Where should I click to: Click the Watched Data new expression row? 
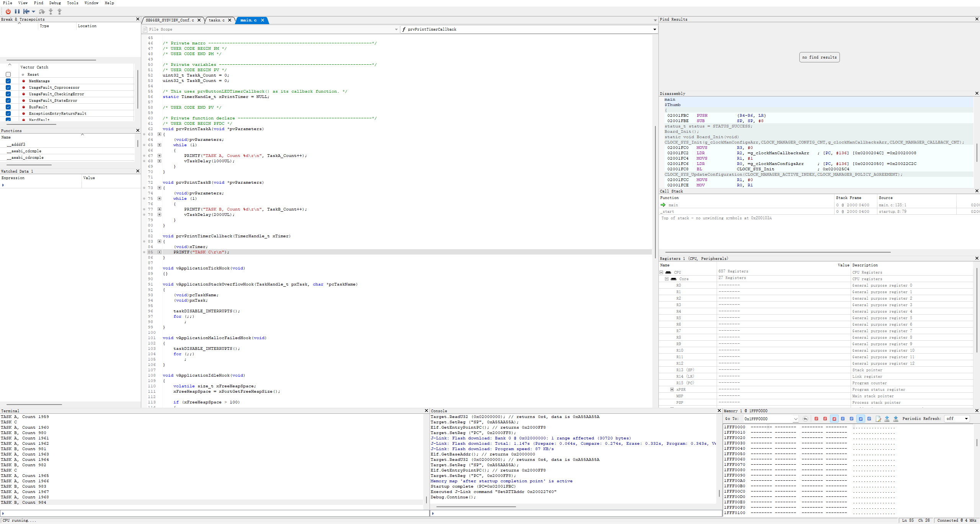pos(70,185)
